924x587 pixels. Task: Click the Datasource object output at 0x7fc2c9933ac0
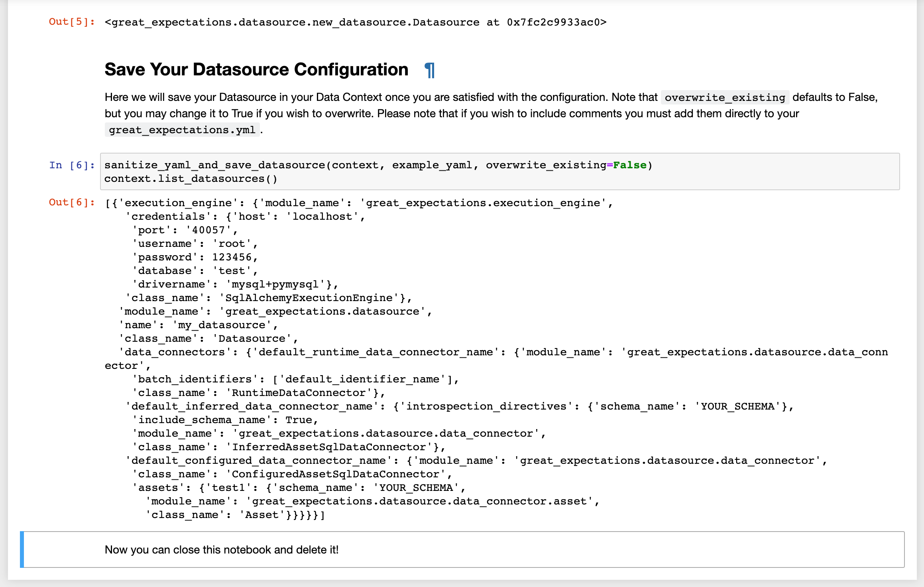tap(355, 22)
